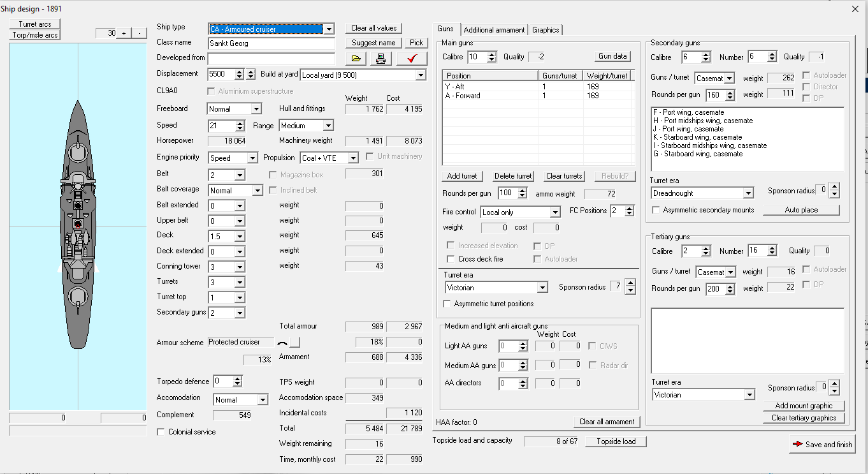Image resolution: width=868 pixels, height=474 pixels.
Task: Click the Auto place button
Action: point(801,210)
